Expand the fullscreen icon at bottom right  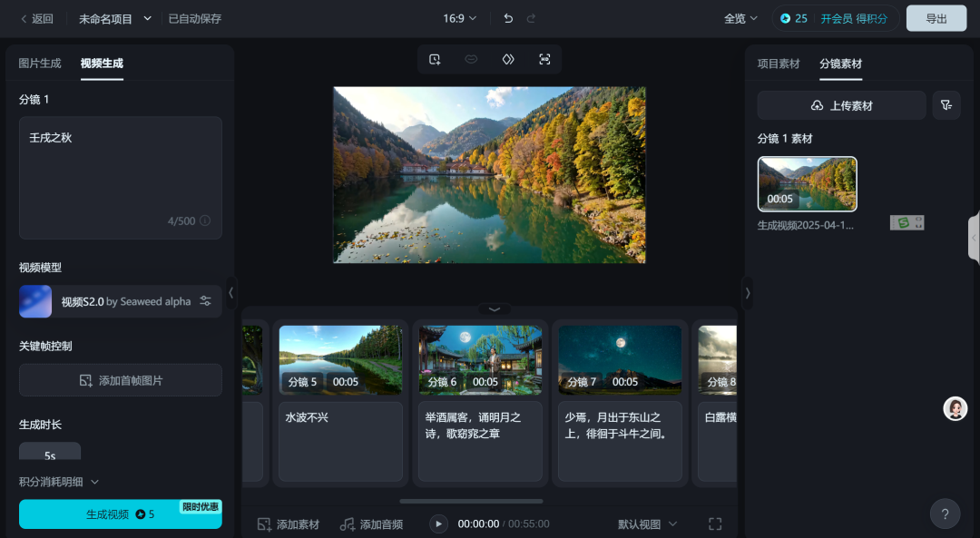pos(715,523)
